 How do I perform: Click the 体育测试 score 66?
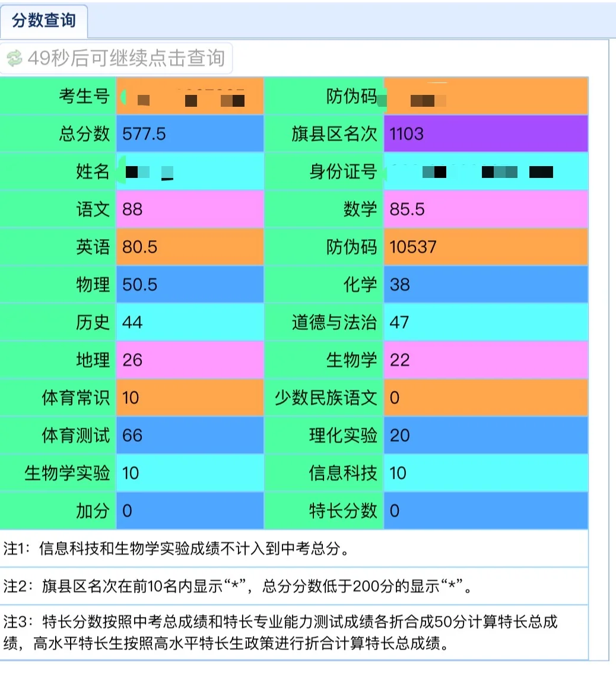[x=132, y=435]
